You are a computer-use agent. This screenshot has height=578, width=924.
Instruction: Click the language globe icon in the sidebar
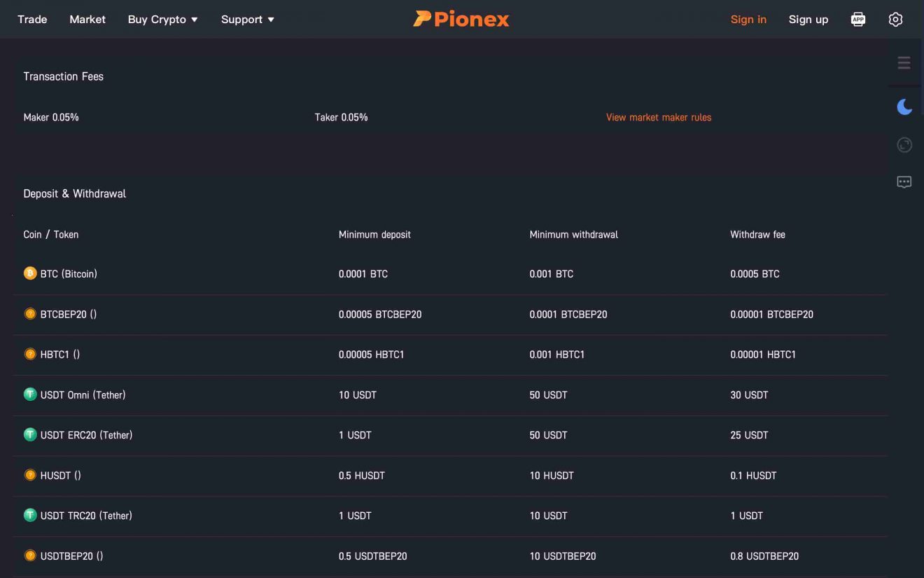tap(904, 145)
